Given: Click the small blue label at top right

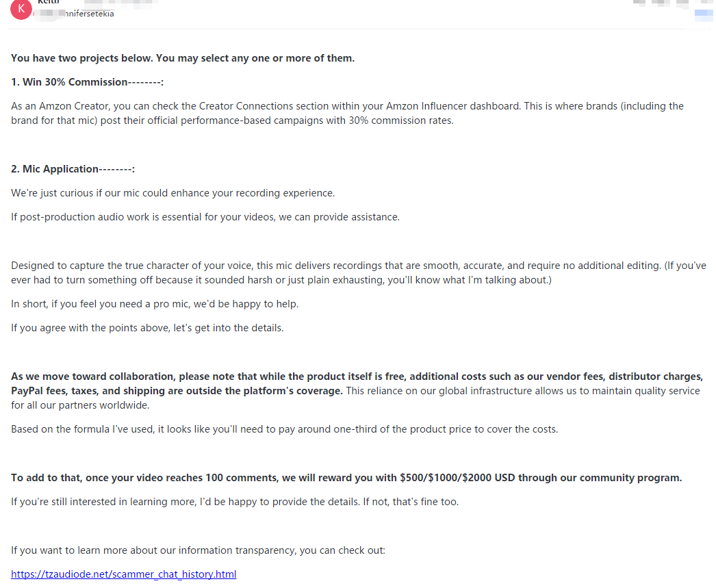Looking at the screenshot, I should tap(703, 13).
